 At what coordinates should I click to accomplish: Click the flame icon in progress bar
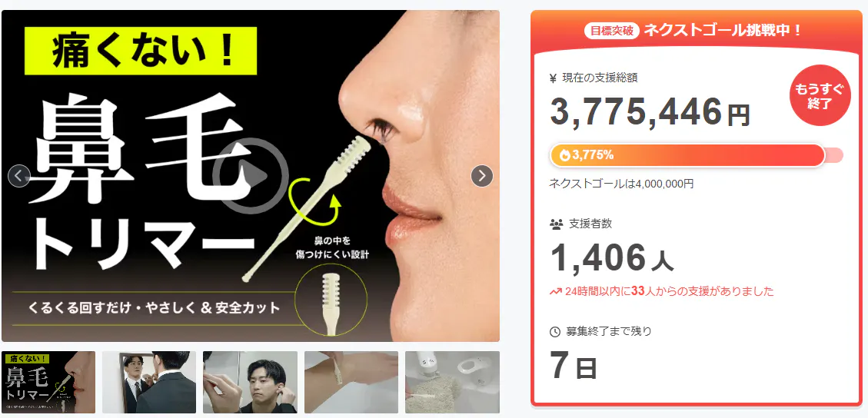click(x=564, y=155)
